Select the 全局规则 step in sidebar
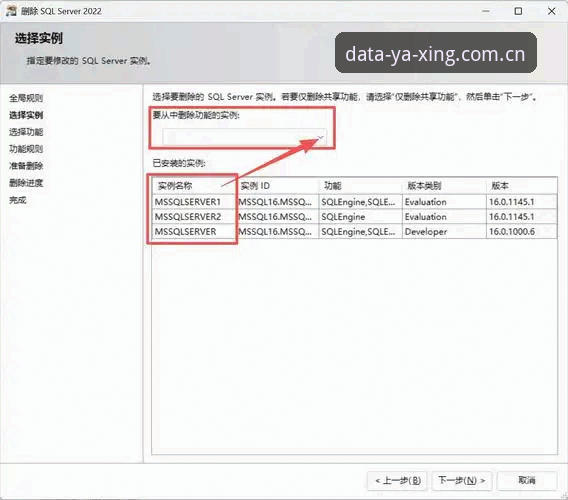The image size is (568, 500). [x=26, y=98]
